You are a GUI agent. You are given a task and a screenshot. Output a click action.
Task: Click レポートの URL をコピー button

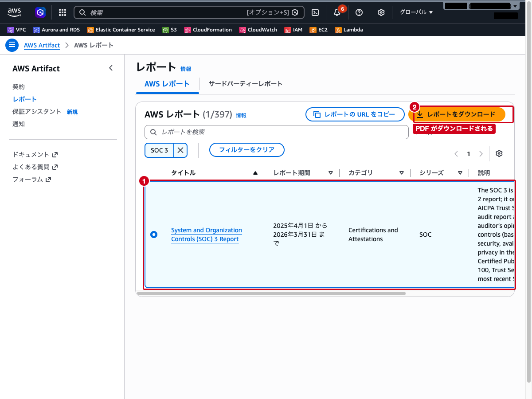coord(355,114)
